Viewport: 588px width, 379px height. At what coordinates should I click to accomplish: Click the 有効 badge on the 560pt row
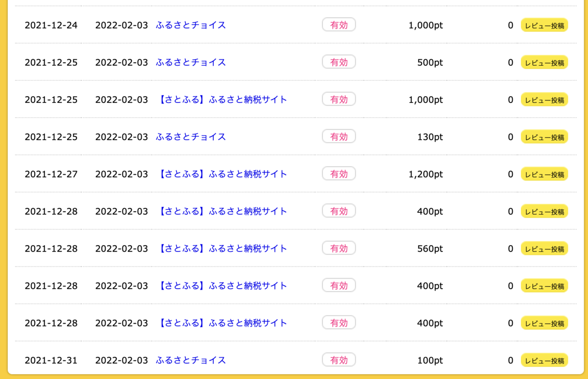coord(339,248)
